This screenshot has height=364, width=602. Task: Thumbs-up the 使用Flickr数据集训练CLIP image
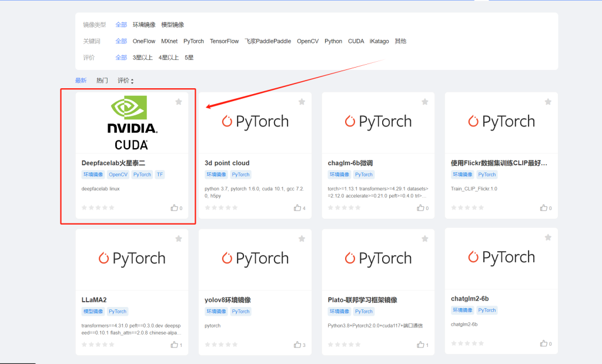pyautogui.click(x=544, y=208)
